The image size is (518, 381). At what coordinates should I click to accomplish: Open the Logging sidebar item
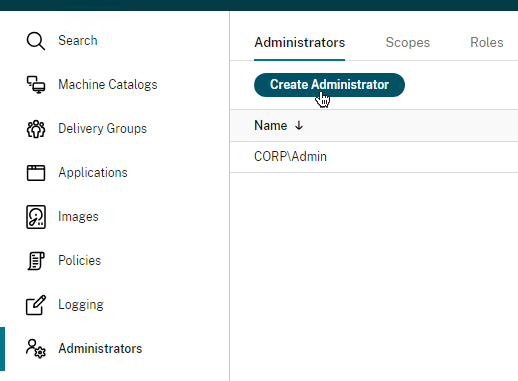[x=81, y=305]
